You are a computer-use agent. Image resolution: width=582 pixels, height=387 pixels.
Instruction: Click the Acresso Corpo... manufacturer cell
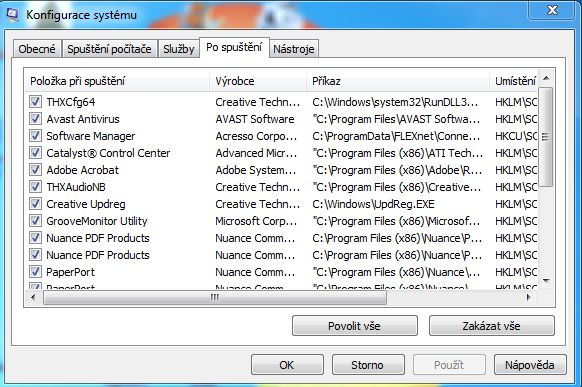(256, 136)
